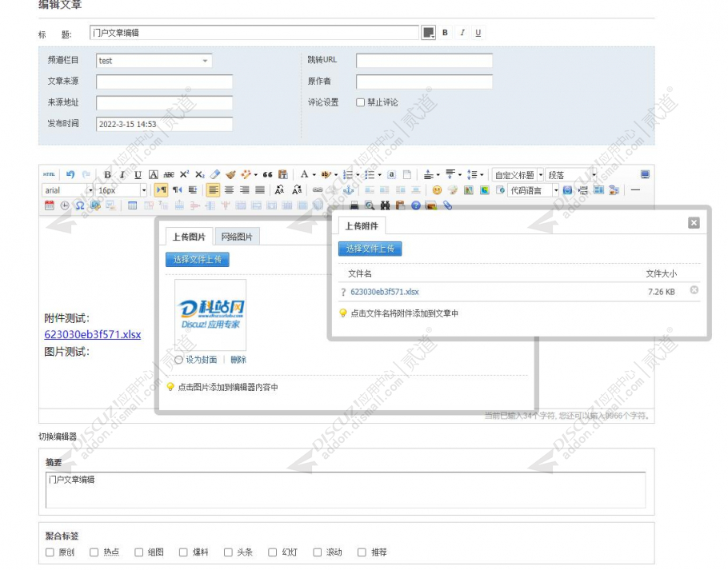The width and height of the screenshot is (728, 570).
Task: Align text right in editor
Action: (244, 190)
